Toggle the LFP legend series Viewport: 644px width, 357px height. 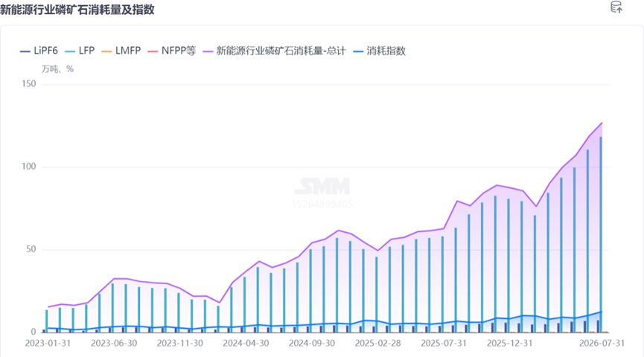80,51
